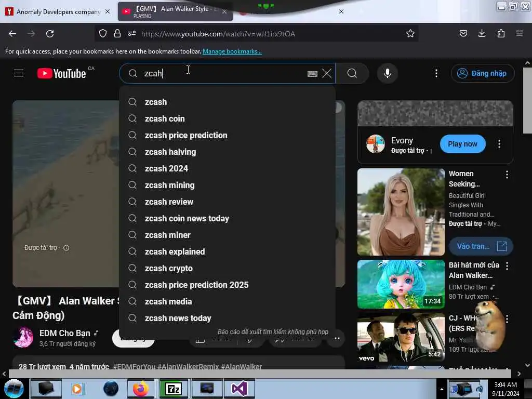Choose the 'zcash price prediction 2025' suggestion

pos(228,285)
